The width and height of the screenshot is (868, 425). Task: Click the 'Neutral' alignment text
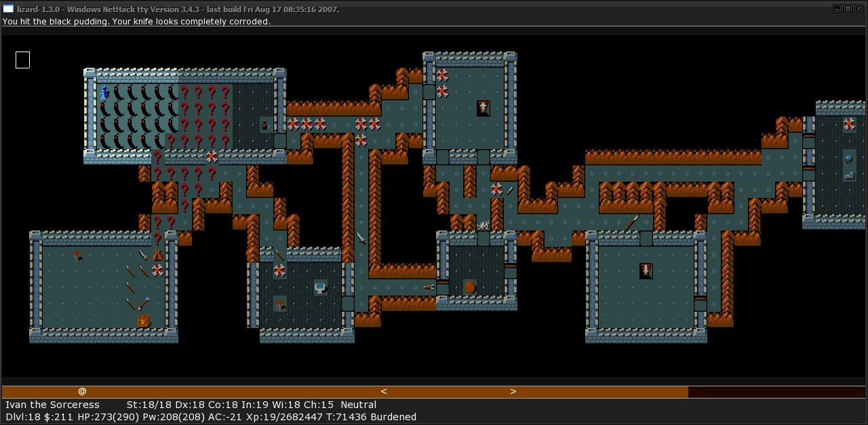click(x=359, y=405)
